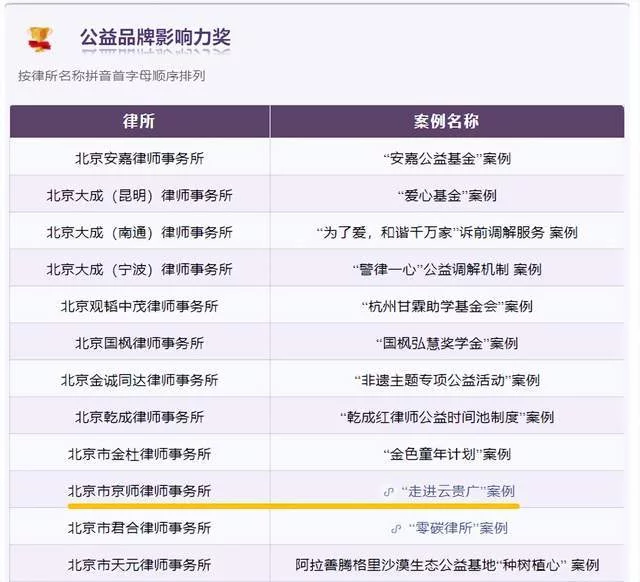This screenshot has width=640, height=582.
Task: Select 北京观韬中茂律师事务所 cell
Action: point(140,306)
